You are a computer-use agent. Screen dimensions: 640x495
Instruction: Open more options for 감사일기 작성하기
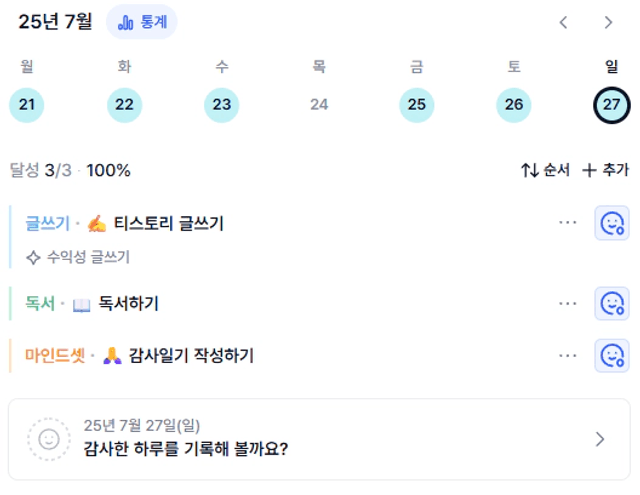(x=567, y=356)
